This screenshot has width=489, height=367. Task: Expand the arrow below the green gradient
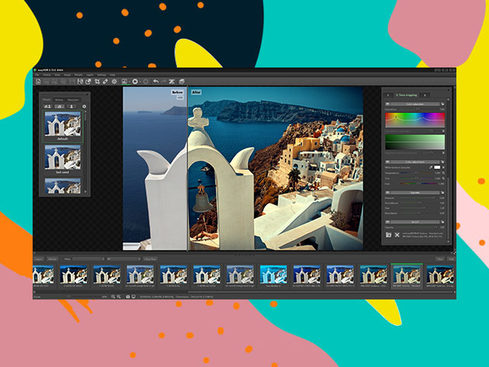pyautogui.click(x=443, y=153)
